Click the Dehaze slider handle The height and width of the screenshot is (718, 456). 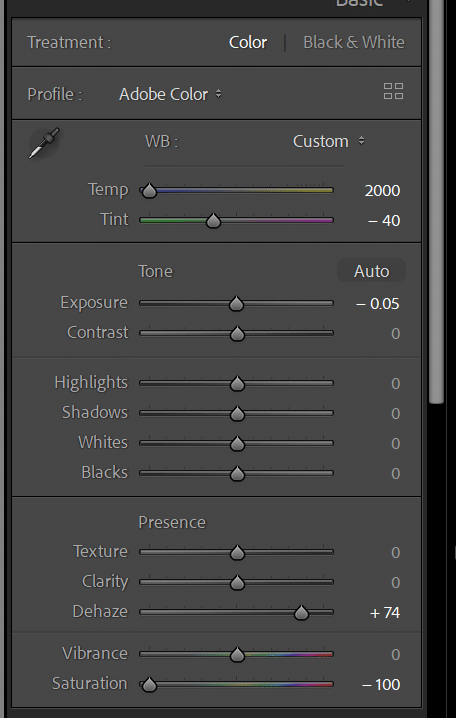301,612
